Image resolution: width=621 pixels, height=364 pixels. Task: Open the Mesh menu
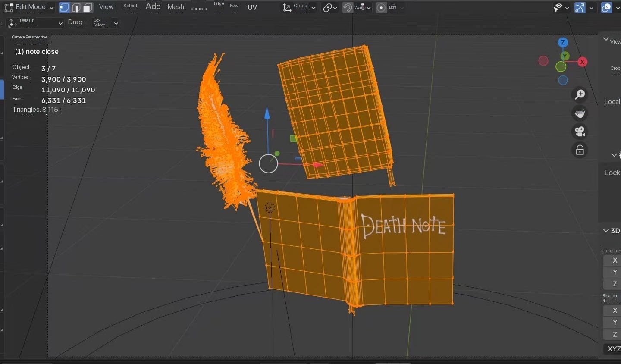(x=176, y=7)
